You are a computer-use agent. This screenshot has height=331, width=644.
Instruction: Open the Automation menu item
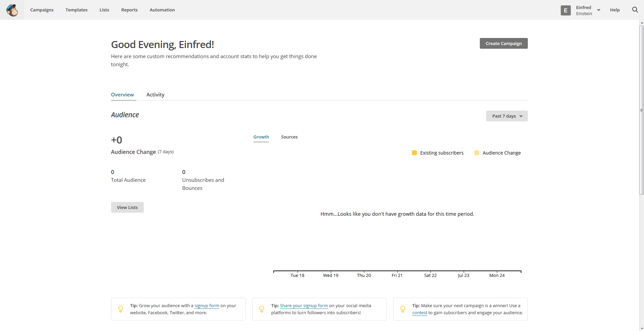pyautogui.click(x=162, y=10)
